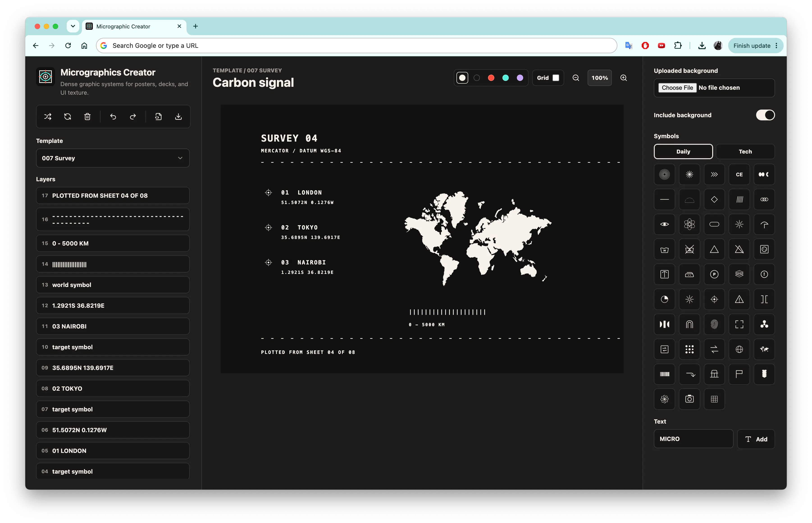812x523 pixels.
Task: Select the Daily symbols tab
Action: (683, 151)
